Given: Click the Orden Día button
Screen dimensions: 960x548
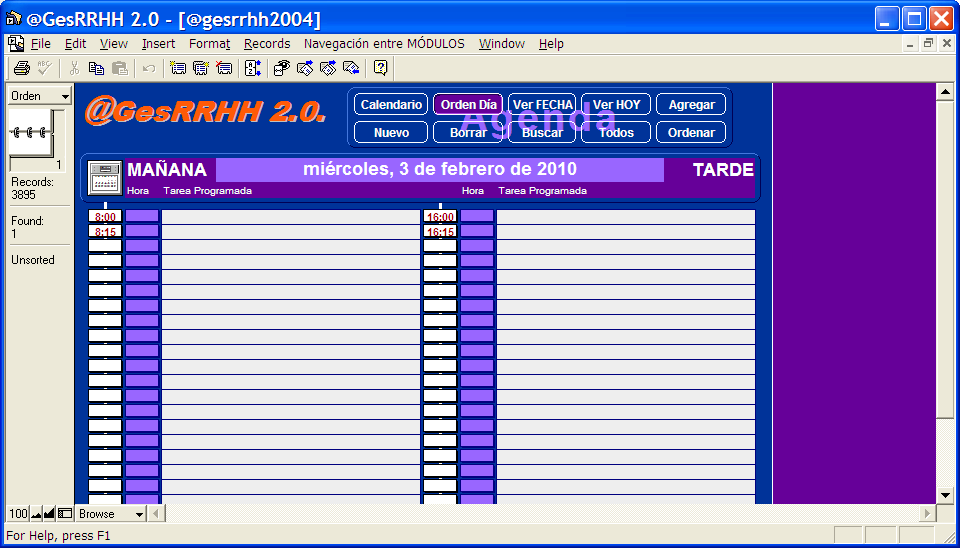Looking at the screenshot, I should pos(468,105).
